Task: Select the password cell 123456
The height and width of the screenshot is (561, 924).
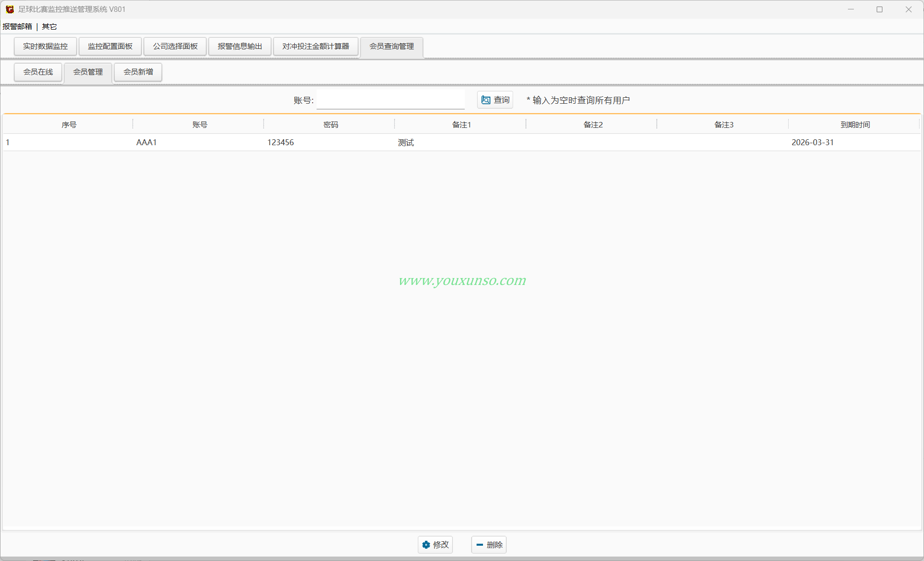Action: pyautogui.click(x=330, y=142)
